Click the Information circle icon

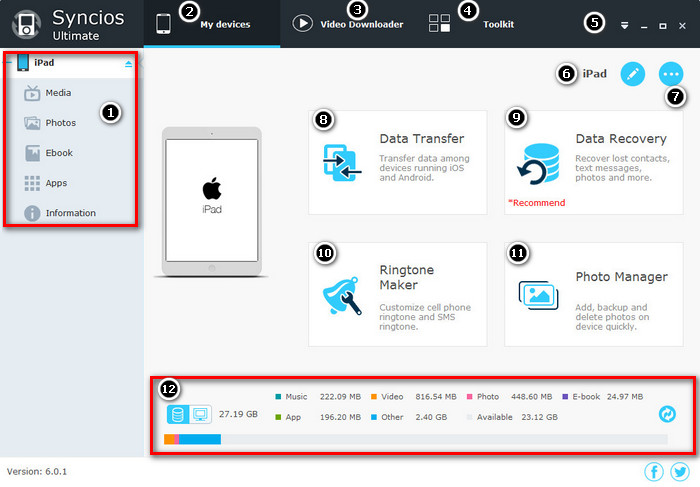[32, 213]
